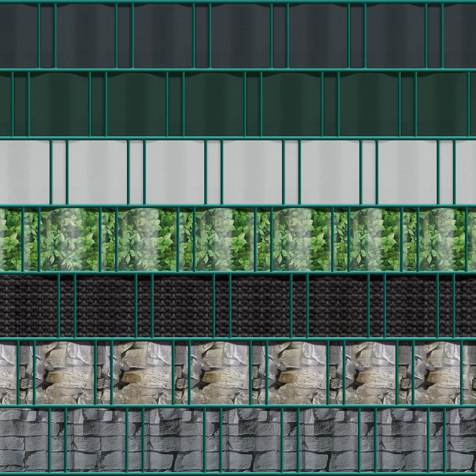This screenshot has width=476, height=476.
Task: Click the bottommost horizontal green fence wire
Action: click(238, 473)
